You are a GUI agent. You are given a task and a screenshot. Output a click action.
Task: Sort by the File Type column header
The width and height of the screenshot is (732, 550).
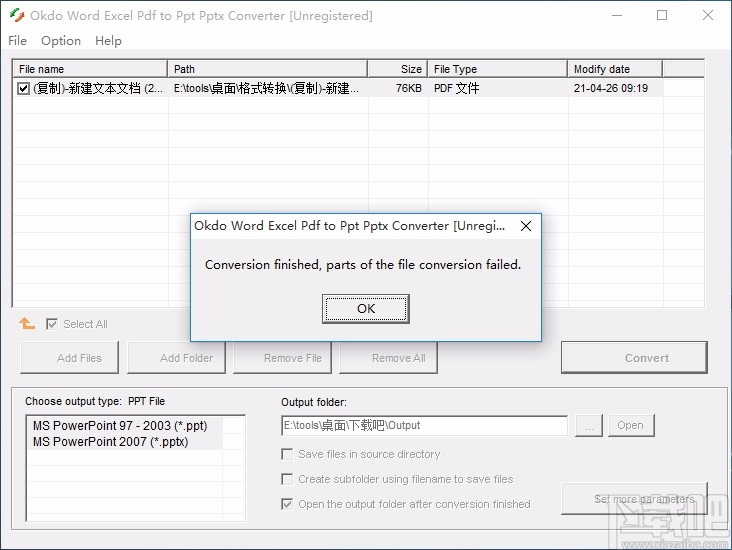(498, 69)
